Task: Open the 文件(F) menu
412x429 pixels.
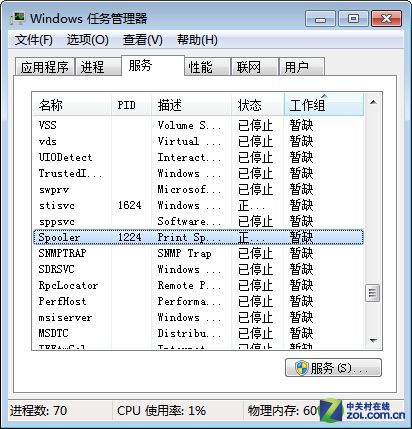Action: pos(34,40)
